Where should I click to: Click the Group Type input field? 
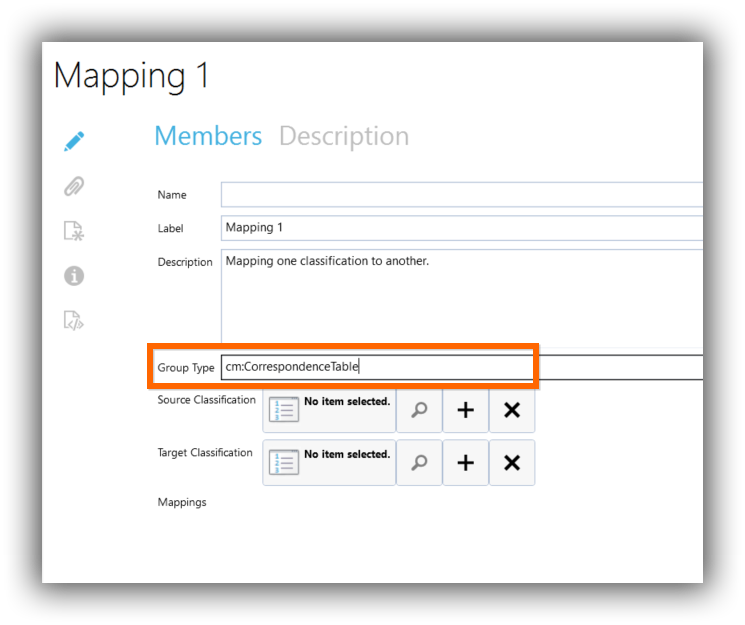click(462, 367)
